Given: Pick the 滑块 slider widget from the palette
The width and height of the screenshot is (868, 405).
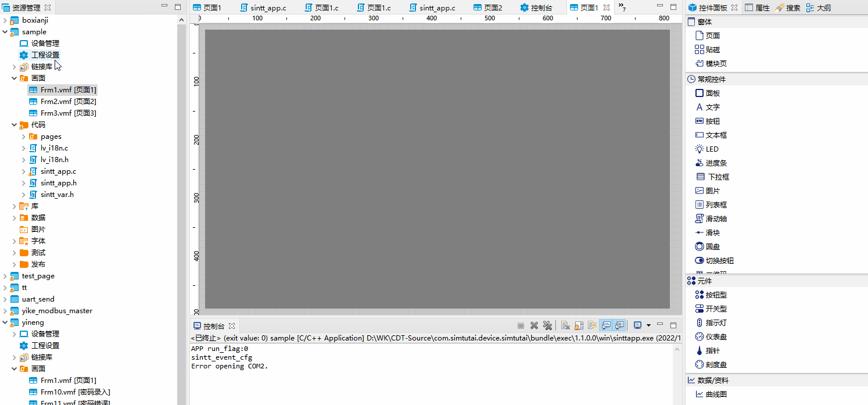Looking at the screenshot, I should tap(712, 232).
